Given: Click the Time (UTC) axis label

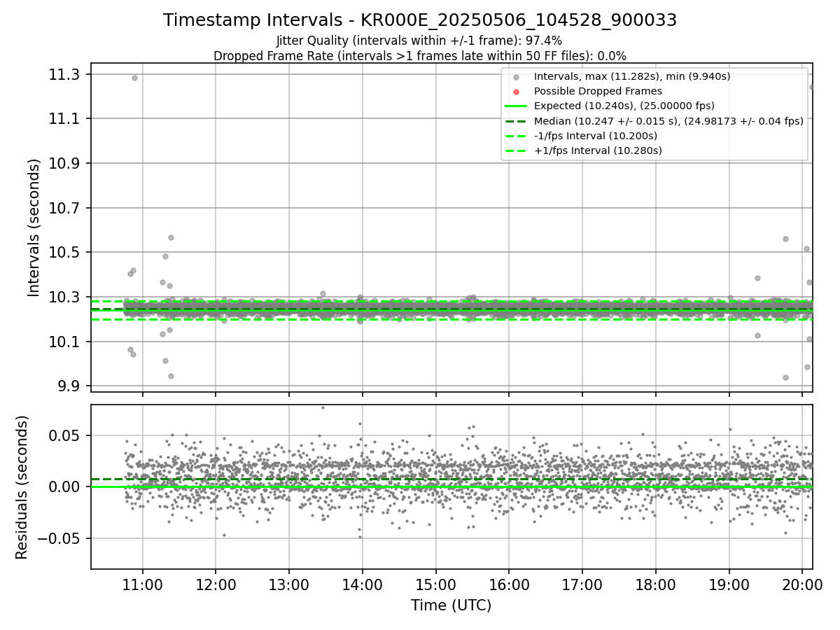Looking at the screenshot, I should [x=451, y=605].
